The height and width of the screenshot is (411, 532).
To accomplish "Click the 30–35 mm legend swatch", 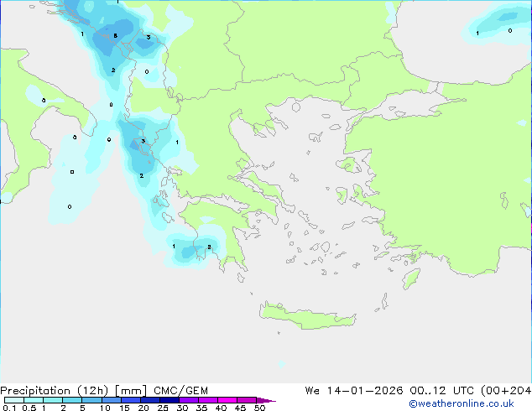I will (189, 400).
